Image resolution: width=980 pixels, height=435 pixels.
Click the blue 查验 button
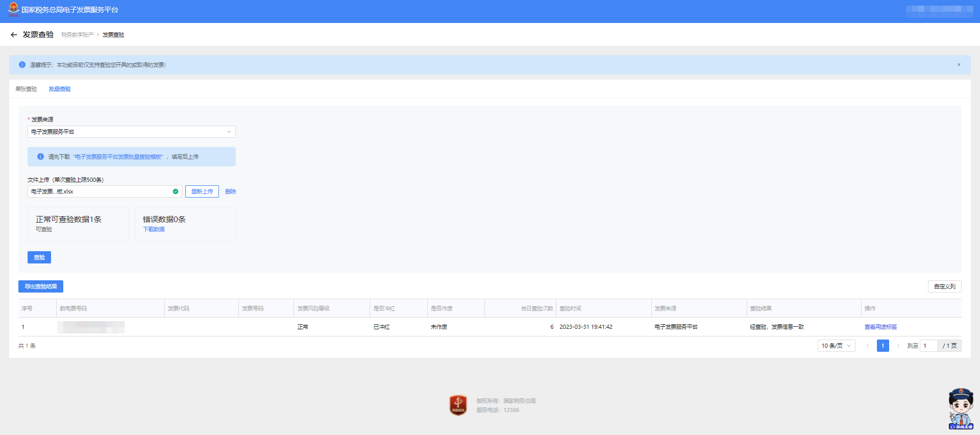(x=39, y=257)
